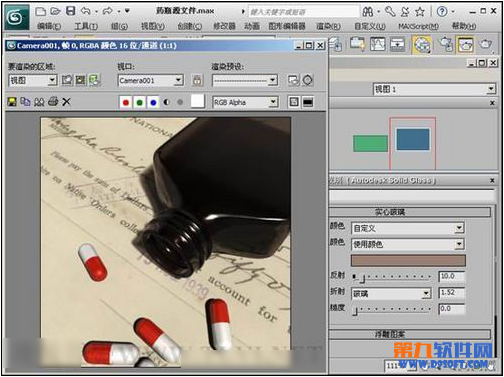This screenshot has height=377, width=504.
Task: Print the rendered image icon
Action: click(53, 102)
